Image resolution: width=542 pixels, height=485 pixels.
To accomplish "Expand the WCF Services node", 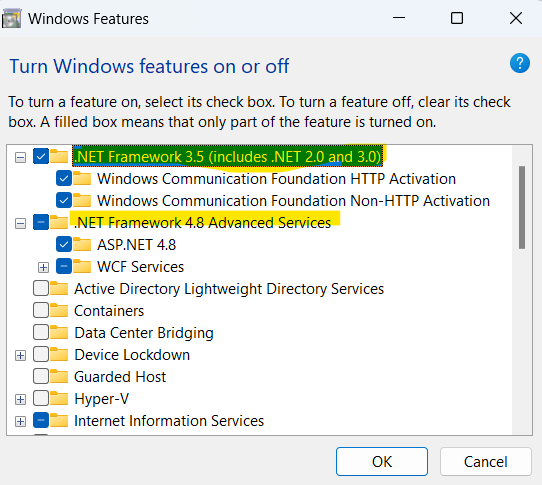I will click(x=43, y=268).
